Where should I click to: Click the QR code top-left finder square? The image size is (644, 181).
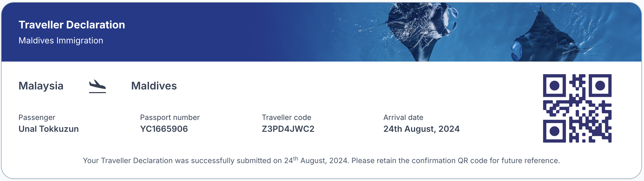tap(554, 86)
